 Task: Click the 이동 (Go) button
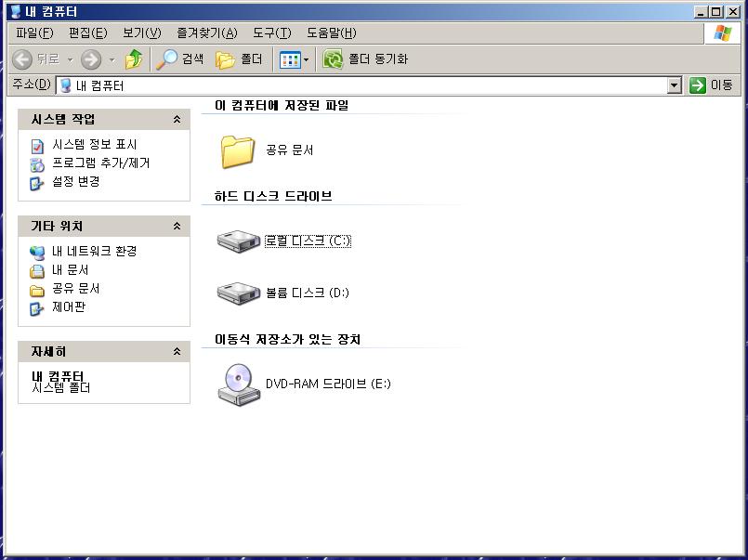coord(711,85)
